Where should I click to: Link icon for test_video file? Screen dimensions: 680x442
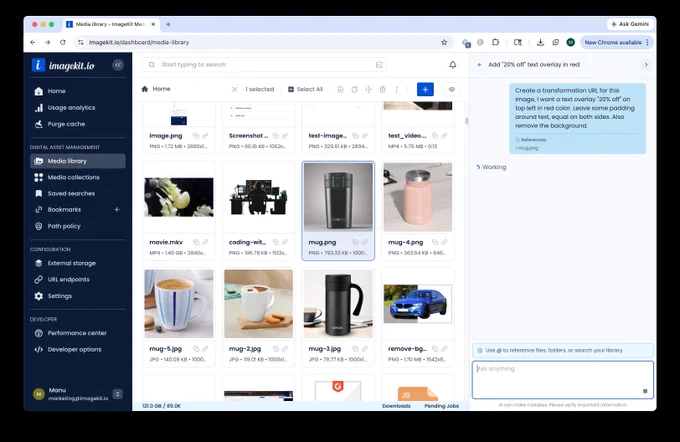(x=445, y=136)
